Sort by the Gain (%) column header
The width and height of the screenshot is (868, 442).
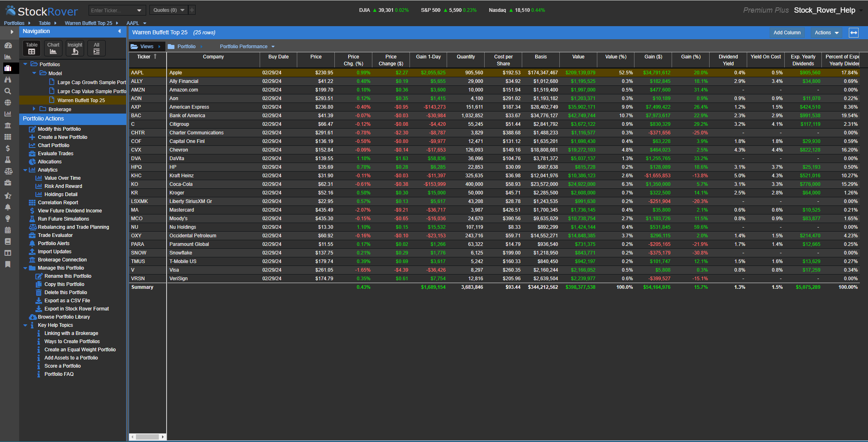[x=690, y=60]
